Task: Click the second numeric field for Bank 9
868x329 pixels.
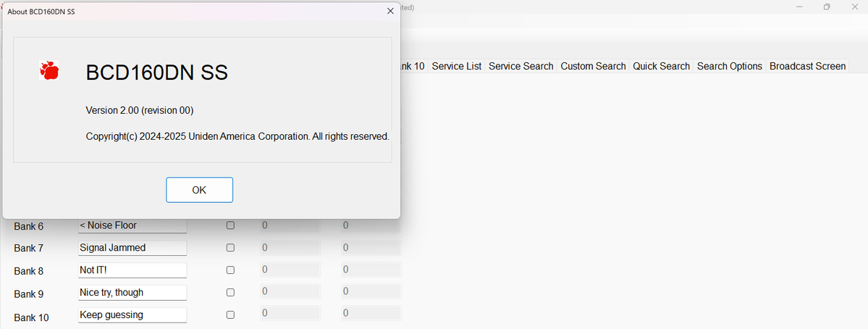Action: coord(371,292)
